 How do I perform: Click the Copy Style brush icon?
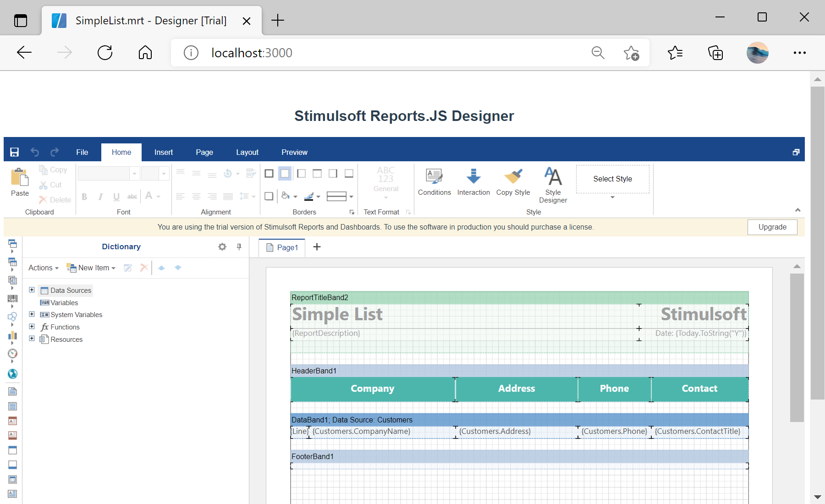(x=513, y=176)
